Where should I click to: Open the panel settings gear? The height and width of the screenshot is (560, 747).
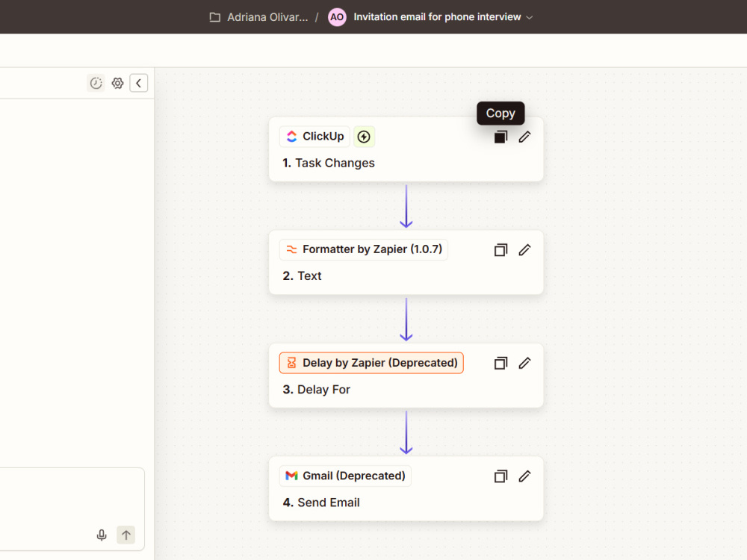(118, 83)
